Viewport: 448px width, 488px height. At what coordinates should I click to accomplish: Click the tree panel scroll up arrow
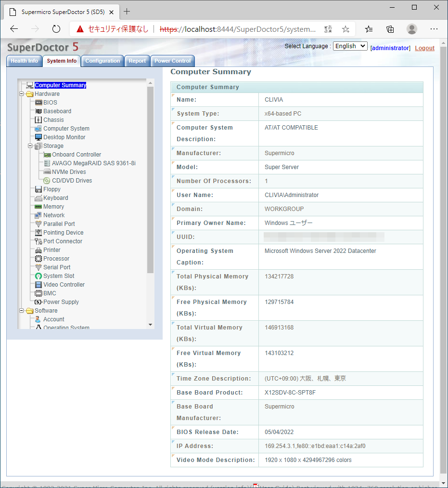click(151, 83)
